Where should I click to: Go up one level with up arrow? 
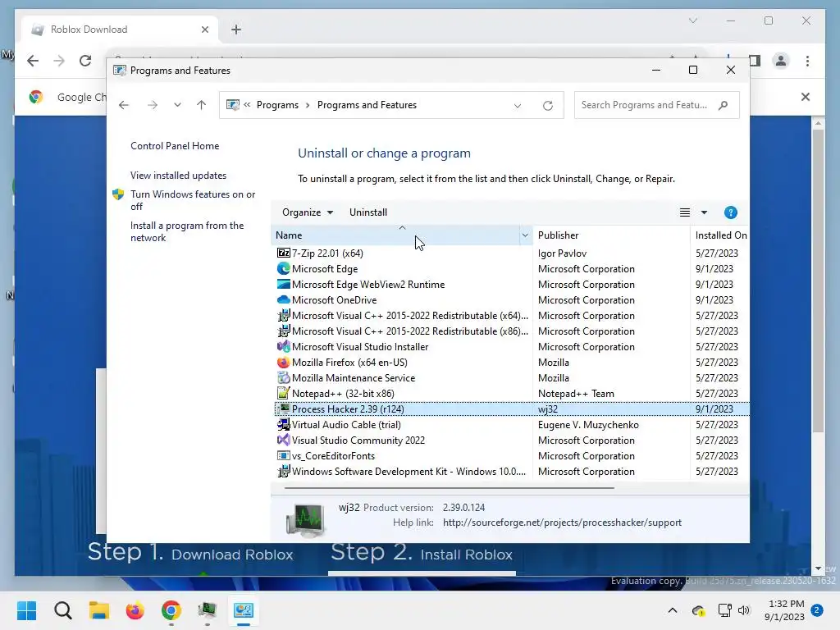202,105
